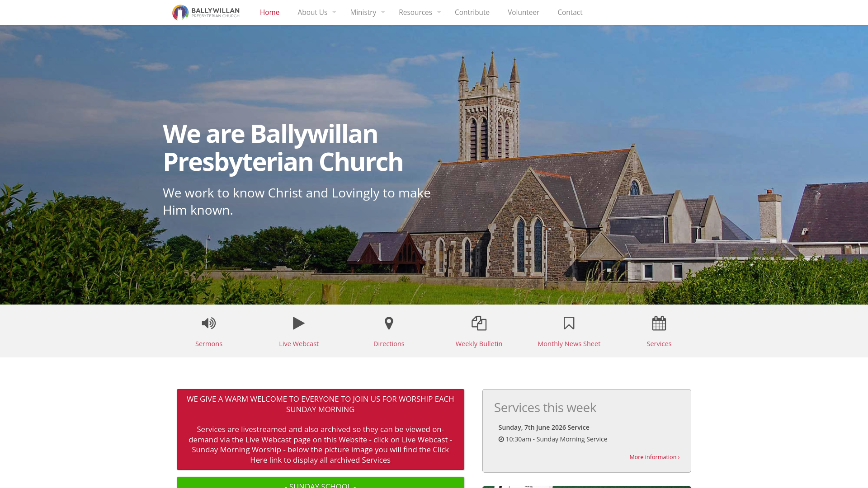Image resolution: width=868 pixels, height=488 pixels.
Task: Click More information in Services this week
Action: 654,457
